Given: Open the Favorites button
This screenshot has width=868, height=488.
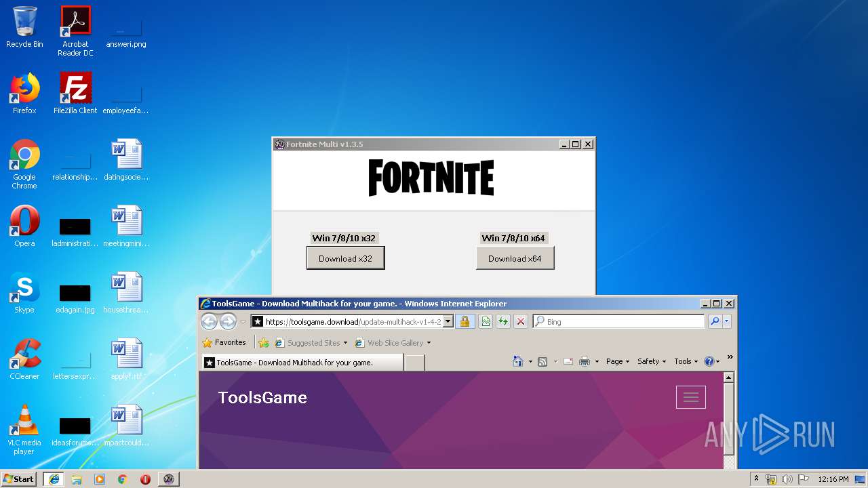Looking at the screenshot, I should 224,343.
